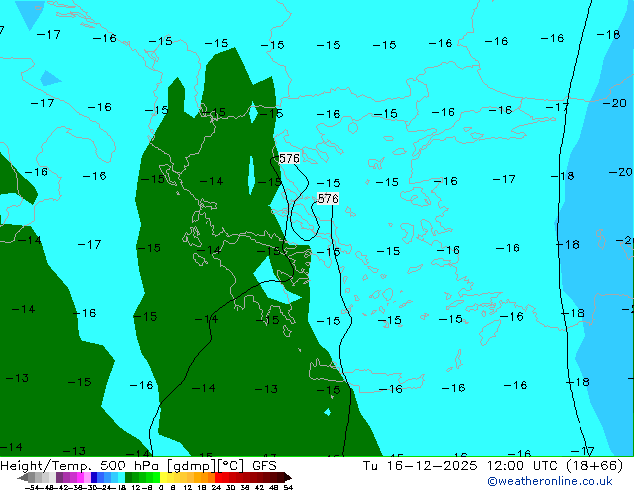Image resolution: width=634 pixels, height=490 pixels.
Task: Click the dark green legend swatch
Action: pos(128,477)
